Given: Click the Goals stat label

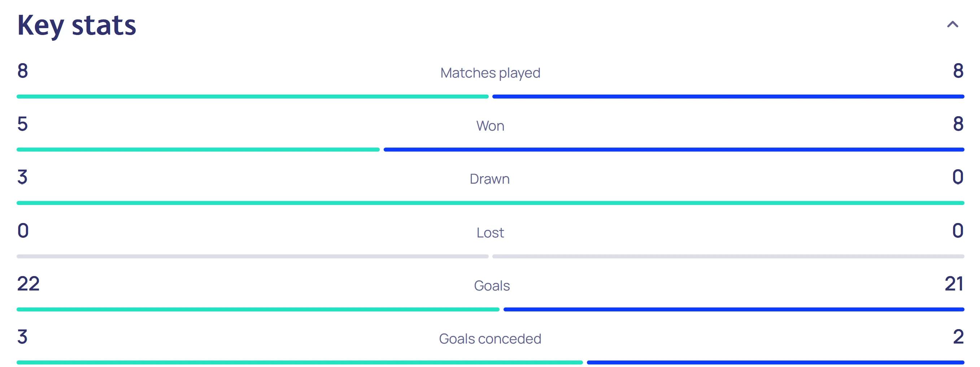Looking at the screenshot, I should coord(492,285).
